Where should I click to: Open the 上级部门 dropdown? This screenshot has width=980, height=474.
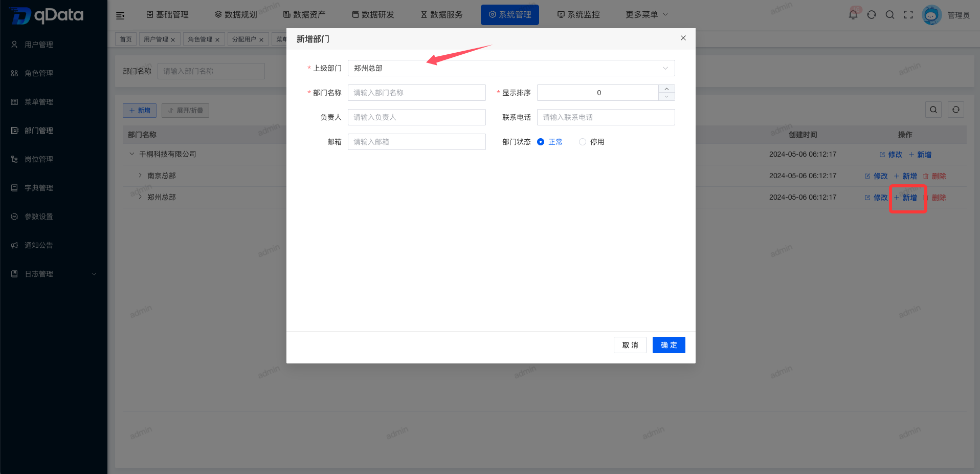pyautogui.click(x=511, y=68)
